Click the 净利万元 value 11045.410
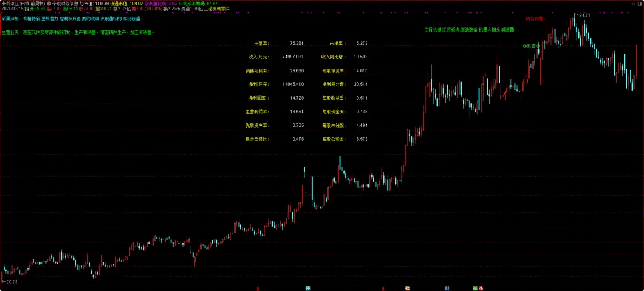The width and height of the screenshot is (644, 291). tap(293, 84)
